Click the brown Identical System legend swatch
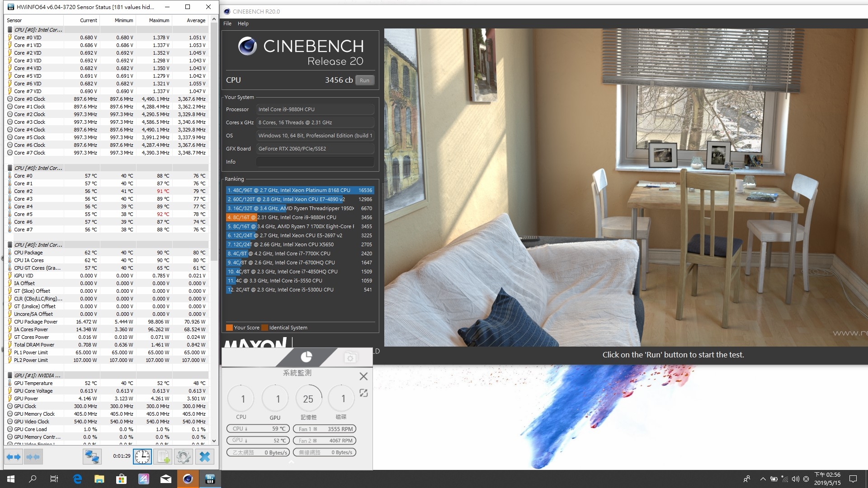The image size is (868, 488). (265, 328)
